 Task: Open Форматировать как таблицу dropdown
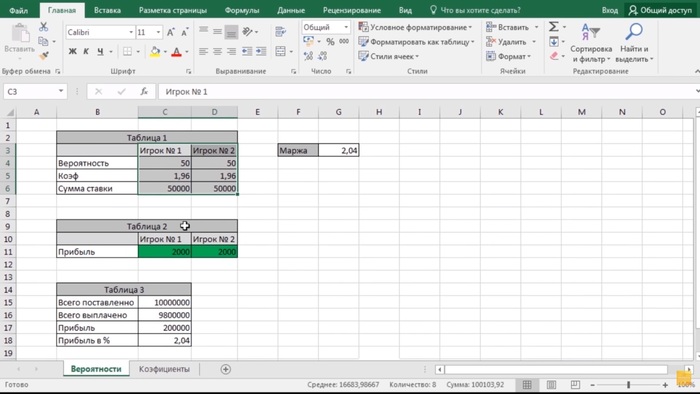417,41
